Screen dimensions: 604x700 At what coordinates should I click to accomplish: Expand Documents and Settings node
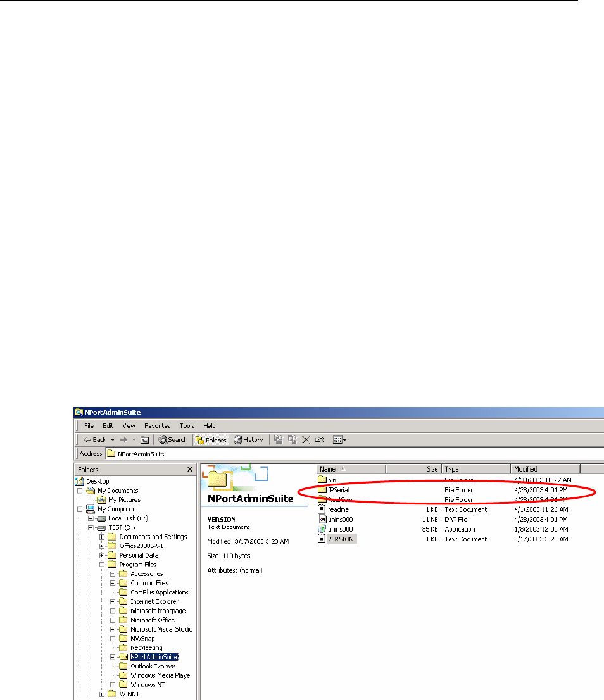[x=102, y=537]
